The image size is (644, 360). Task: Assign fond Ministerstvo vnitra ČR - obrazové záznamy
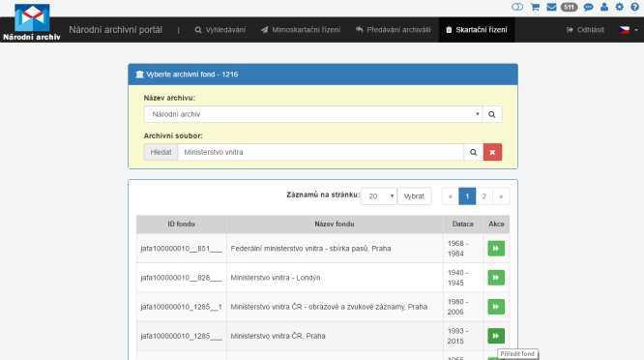(x=496, y=307)
